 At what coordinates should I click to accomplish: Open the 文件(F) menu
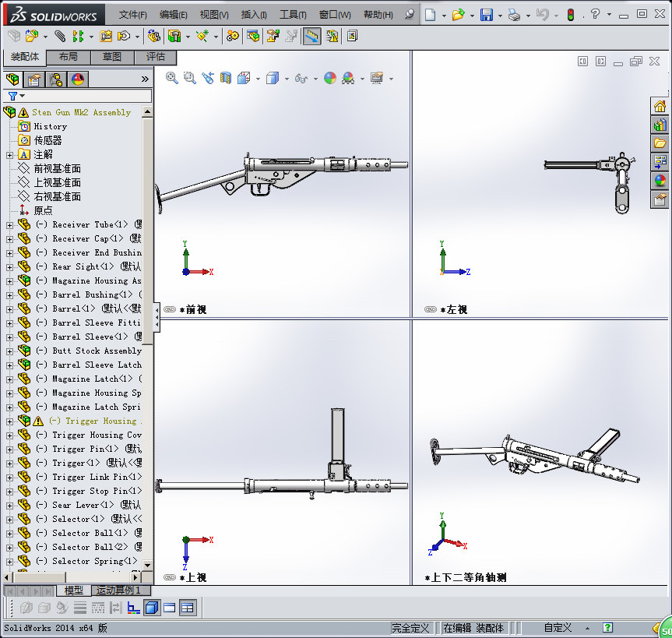(x=133, y=15)
